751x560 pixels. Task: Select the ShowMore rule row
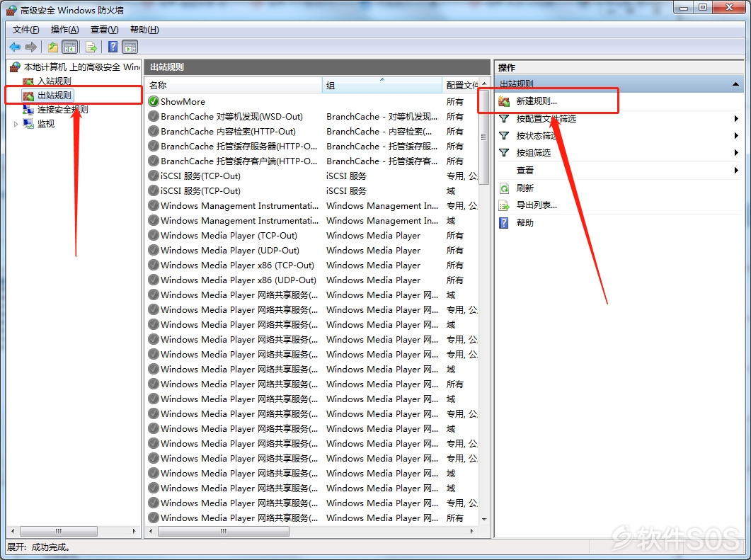313,101
